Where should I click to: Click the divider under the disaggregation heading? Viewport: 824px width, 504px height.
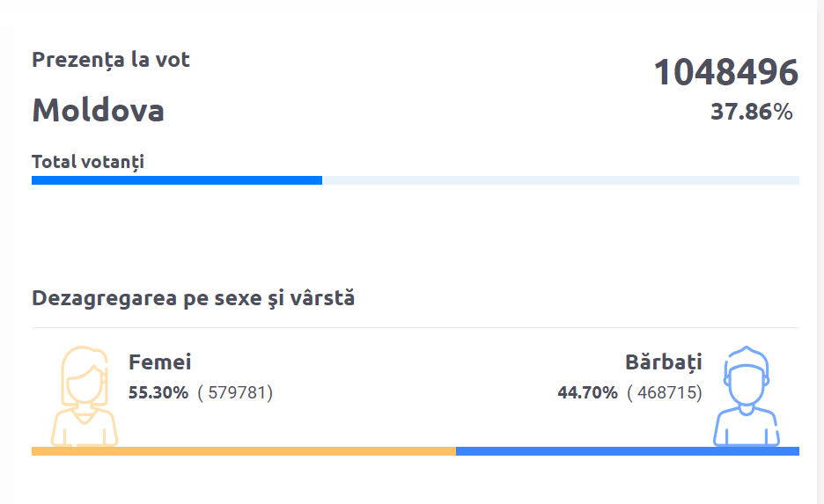pyautogui.click(x=416, y=327)
